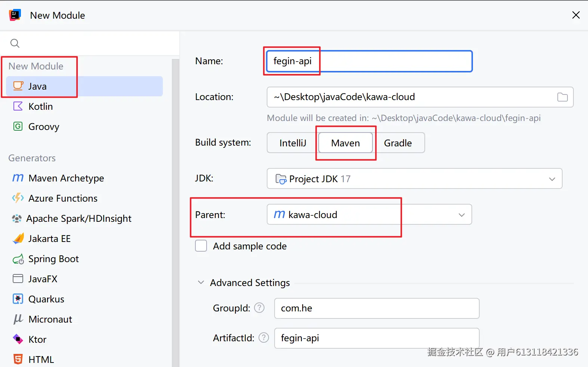Click the search magnifier icon
The height and width of the screenshot is (367, 588).
pos(15,43)
